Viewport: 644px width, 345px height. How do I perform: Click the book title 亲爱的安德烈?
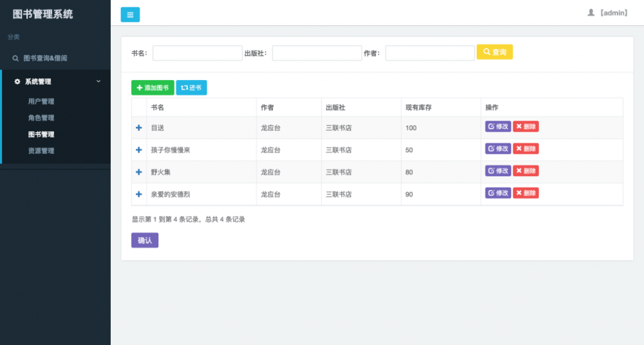point(171,195)
